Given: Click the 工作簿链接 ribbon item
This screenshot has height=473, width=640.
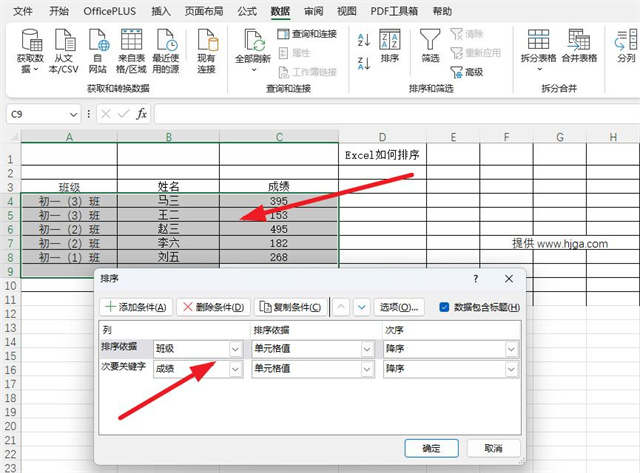Looking at the screenshot, I should click(308, 72).
